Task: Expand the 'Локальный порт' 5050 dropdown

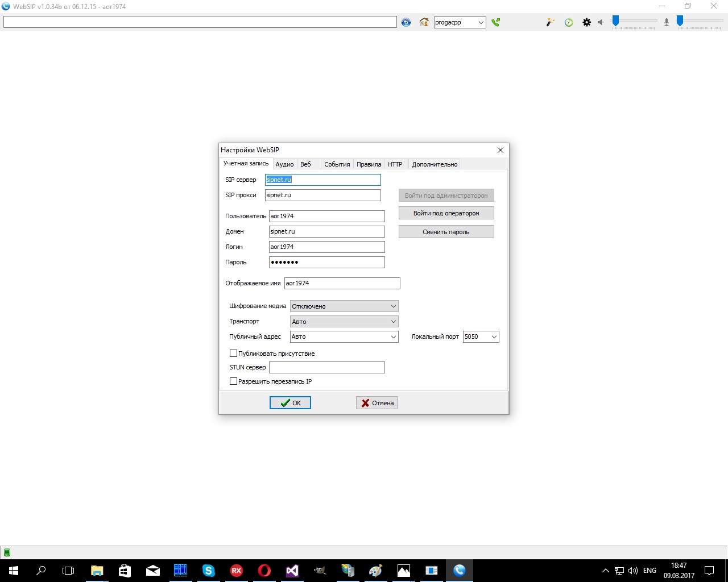Action: pyautogui.click(x=494, y=337)
